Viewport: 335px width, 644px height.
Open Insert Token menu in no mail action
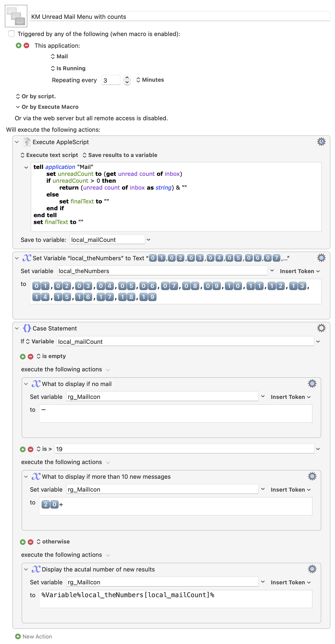(290, 397)
